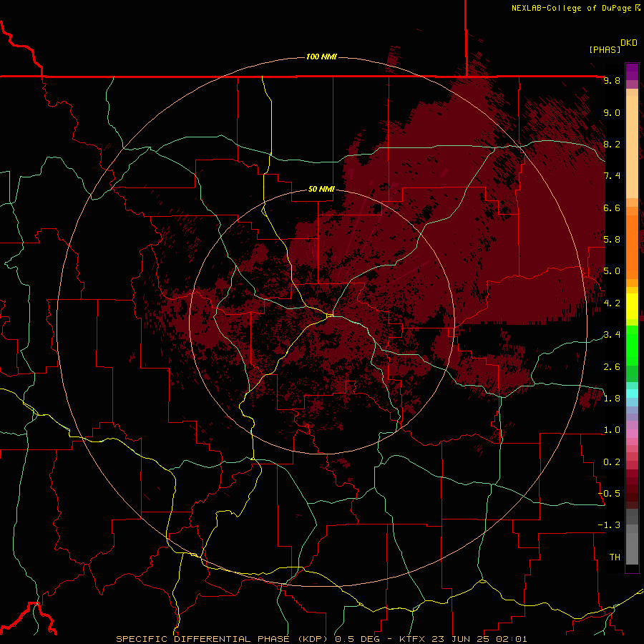Click the 7.4 colorbar scale label

pyautogui.click(x=612, y=176)
